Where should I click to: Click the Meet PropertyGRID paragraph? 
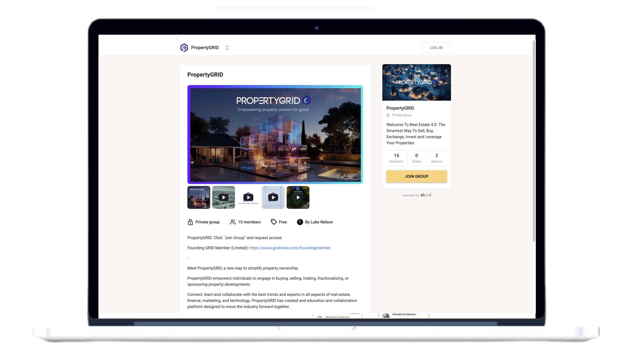(243, 268)
